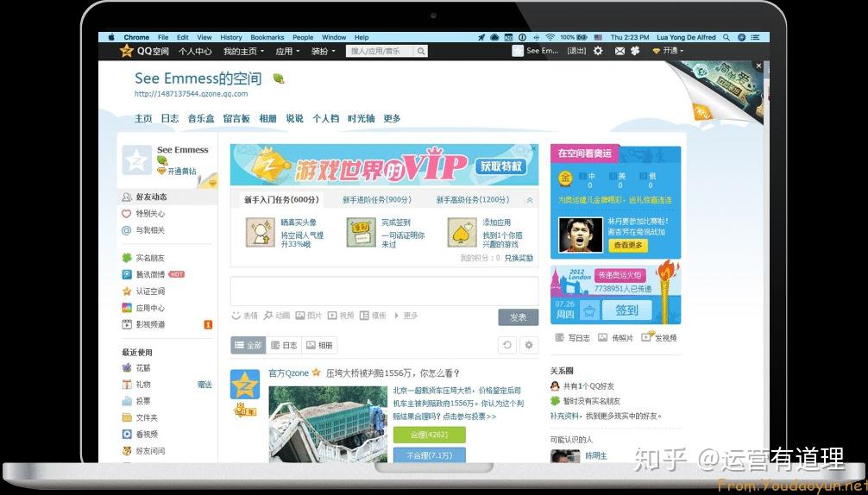
Task: Insert 表情 emoticon in post box
Action: [245, 316]
